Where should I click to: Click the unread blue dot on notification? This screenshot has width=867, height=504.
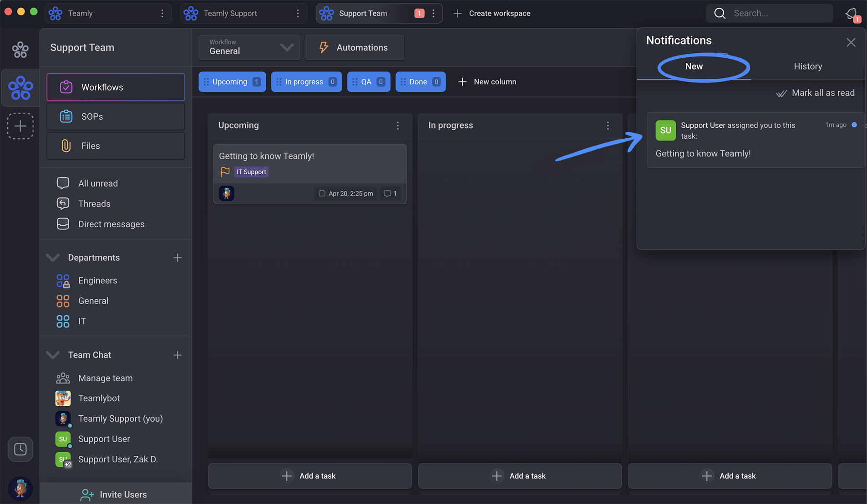coord(854,125)
